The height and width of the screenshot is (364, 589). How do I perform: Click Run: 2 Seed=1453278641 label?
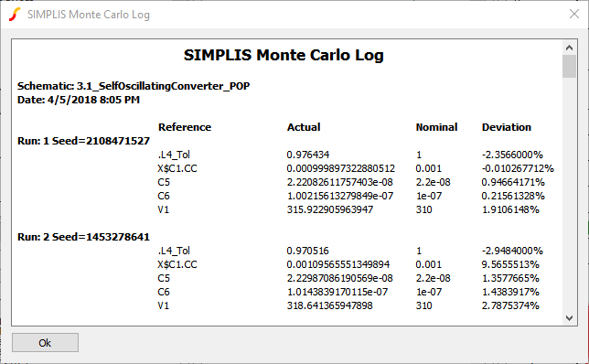(x=83, y=237)
